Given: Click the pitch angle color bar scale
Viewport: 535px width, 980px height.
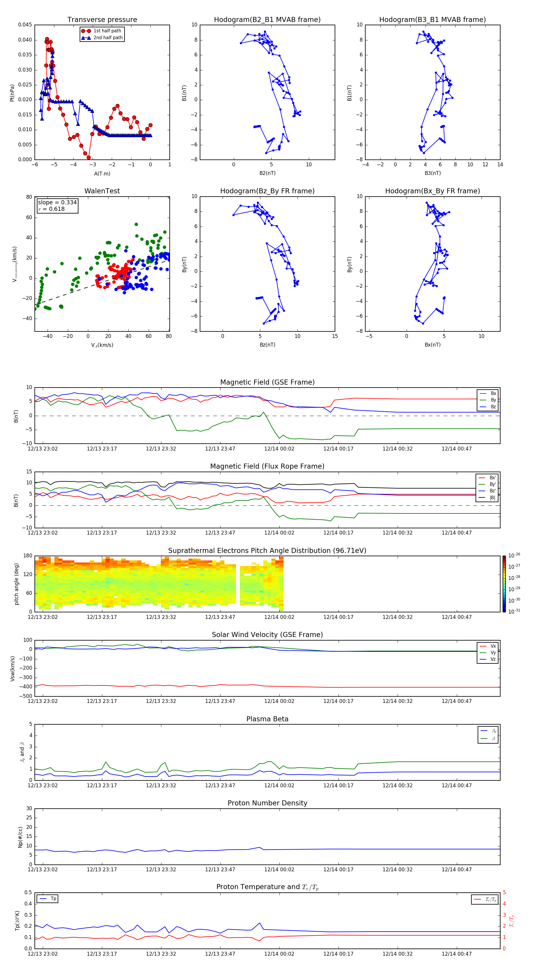Looking at the screenshot, I should point(504,584).
